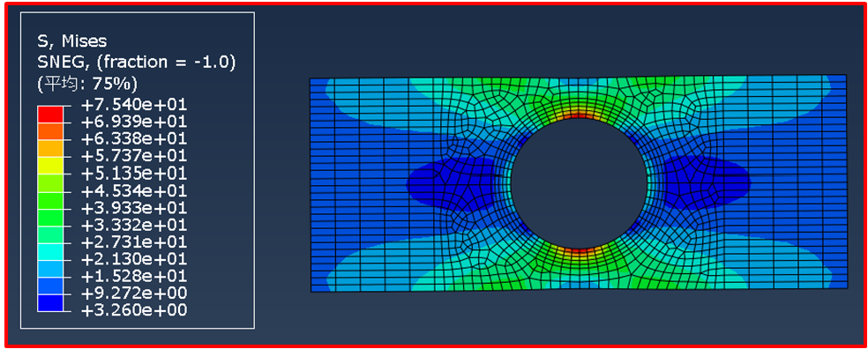Click the yellow legend color band
Screen dimensions: 868x349
pyautogui.click(x=49, y=165)
